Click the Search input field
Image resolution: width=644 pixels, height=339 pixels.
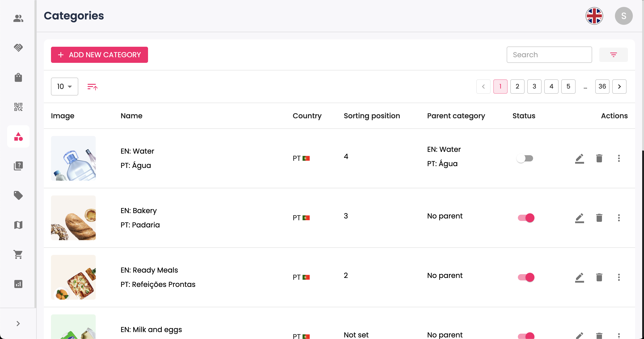coord(549,55)
